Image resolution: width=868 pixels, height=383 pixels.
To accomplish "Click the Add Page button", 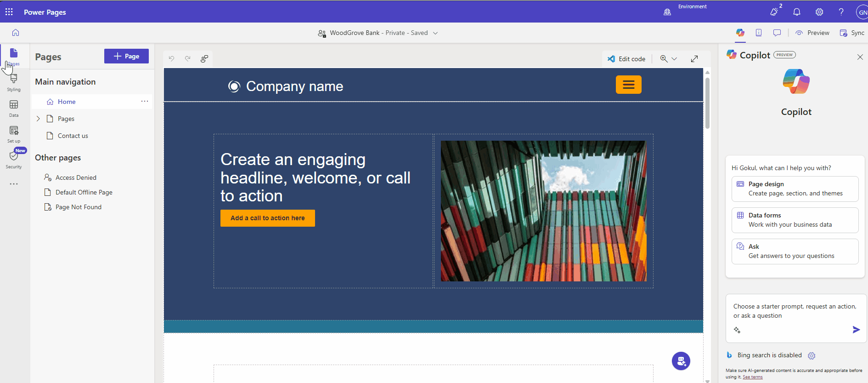I will [126, 56].
